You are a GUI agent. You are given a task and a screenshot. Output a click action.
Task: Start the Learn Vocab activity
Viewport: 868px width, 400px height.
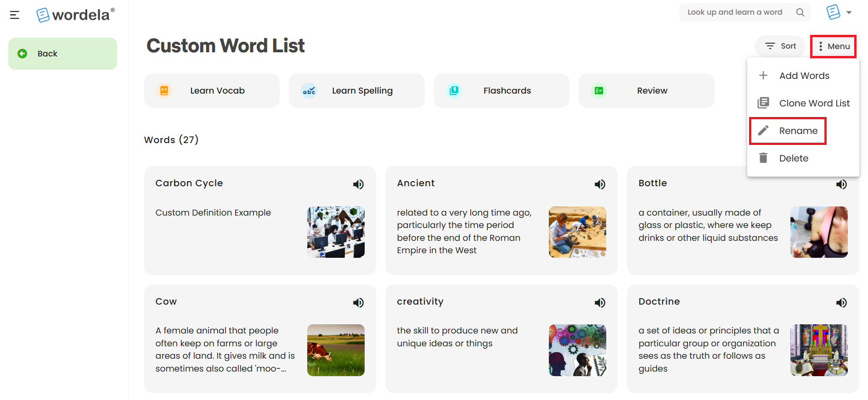point(212,91)
